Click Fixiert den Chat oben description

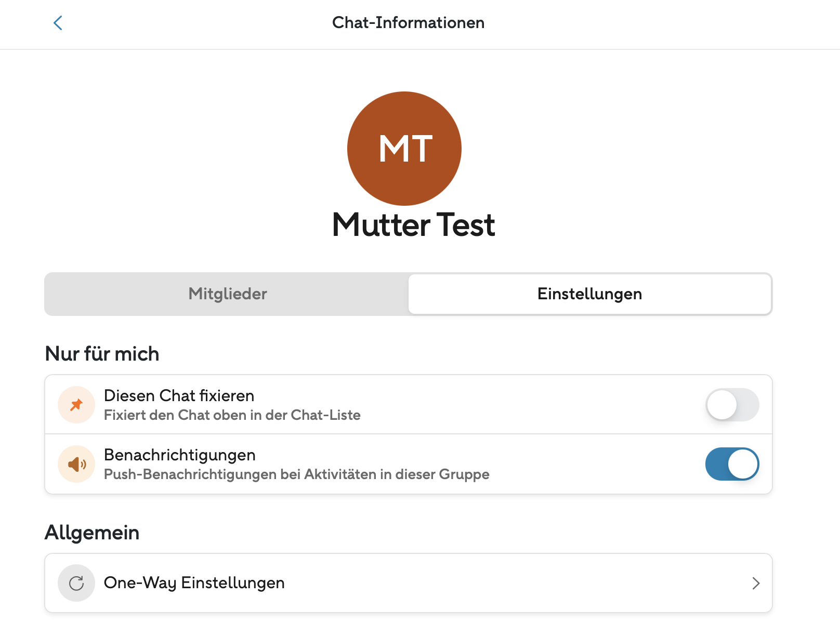pos(232,415)
